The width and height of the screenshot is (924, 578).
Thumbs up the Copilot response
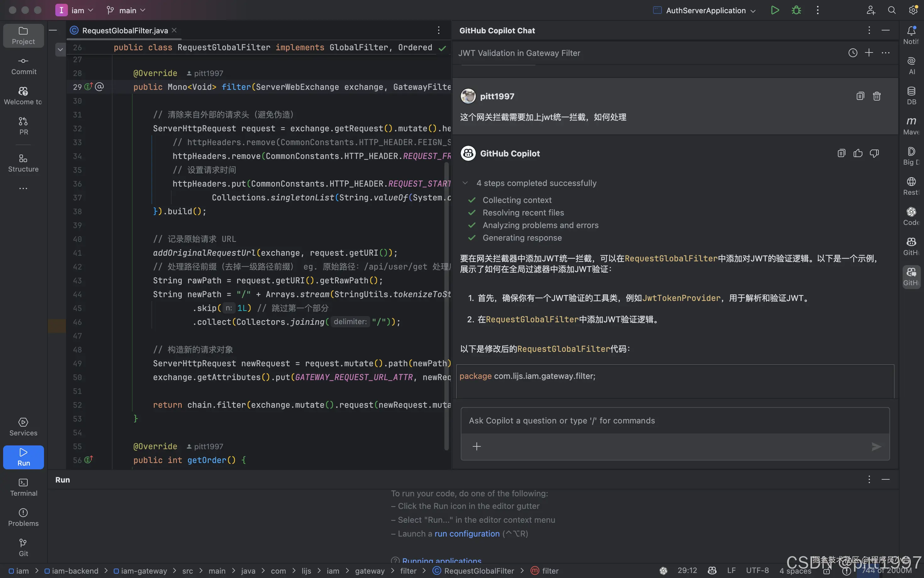coord(858,153)
